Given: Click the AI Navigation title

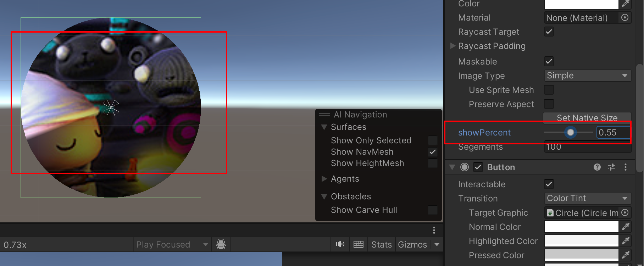Looking at the screenshot, I should 360,115.
